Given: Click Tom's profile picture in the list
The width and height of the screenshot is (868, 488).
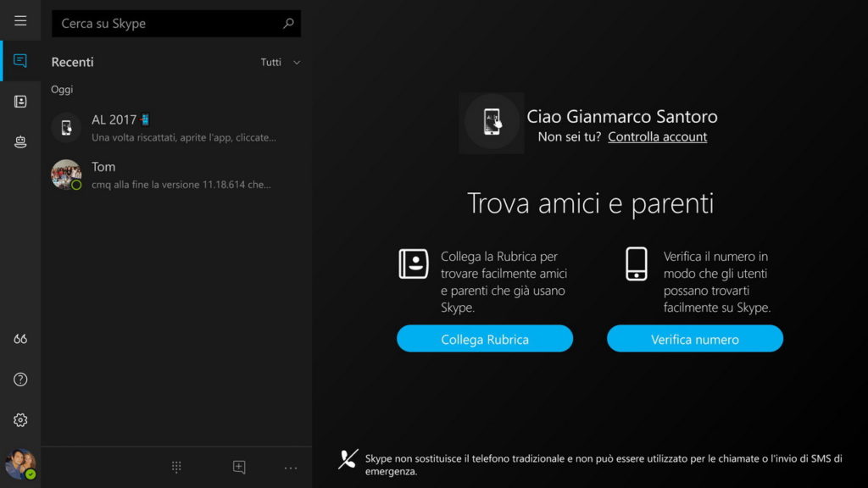Looking at the screenshot, I should (66, 175).
